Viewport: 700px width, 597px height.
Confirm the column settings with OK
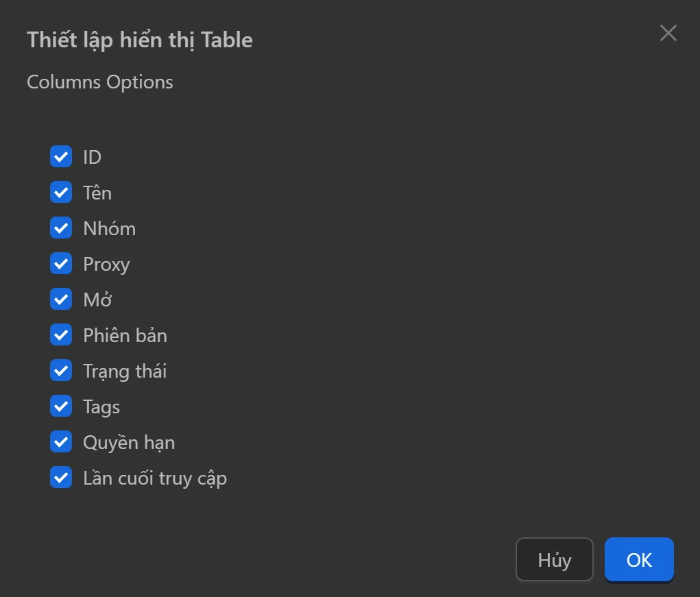tap(638, 559)
